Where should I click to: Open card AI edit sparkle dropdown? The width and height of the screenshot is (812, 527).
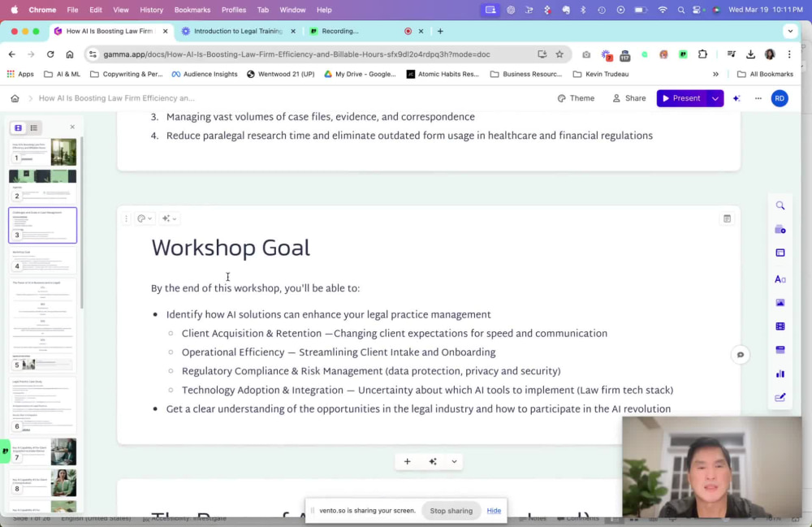pos(169,218)
